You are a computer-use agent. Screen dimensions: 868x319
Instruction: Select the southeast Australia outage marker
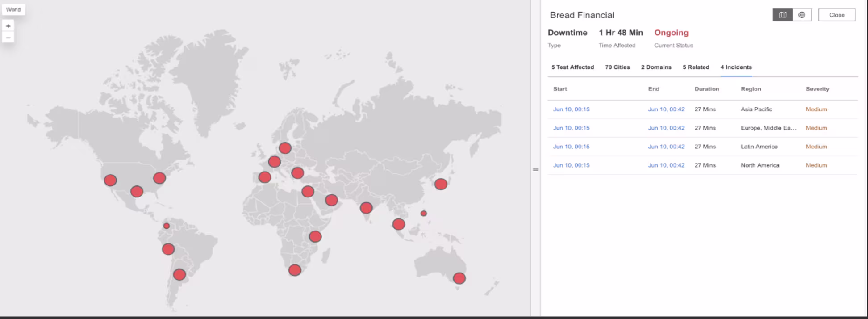[459, 278]
